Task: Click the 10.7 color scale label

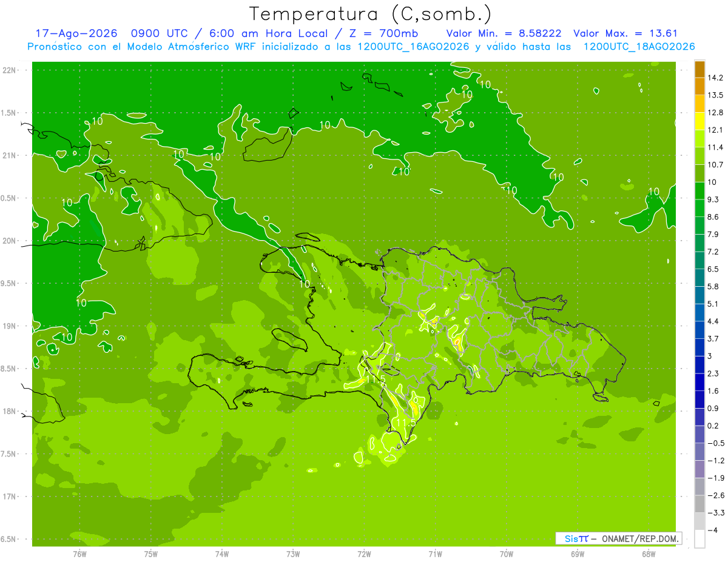Action: (x=715, y=164)
